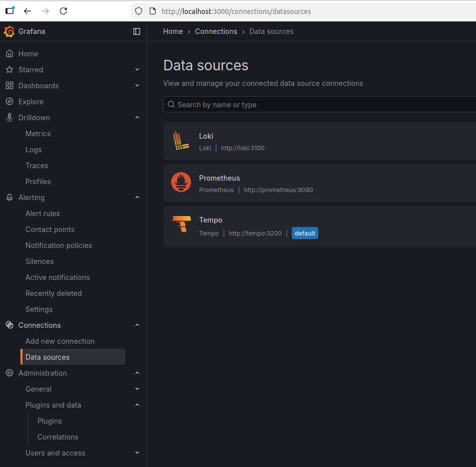Collapse the Drilldown section chevron
This screenshot has width=476, height=467.
137,118
